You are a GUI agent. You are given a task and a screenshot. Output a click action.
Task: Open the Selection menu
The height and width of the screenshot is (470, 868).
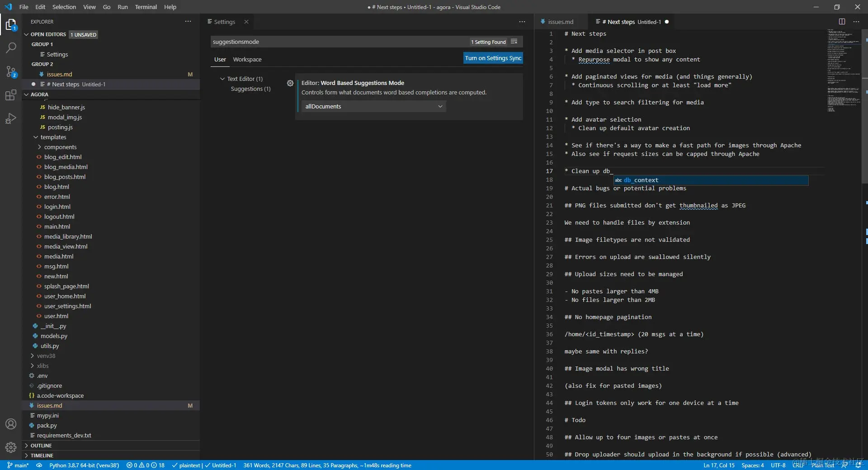[64, 7]
